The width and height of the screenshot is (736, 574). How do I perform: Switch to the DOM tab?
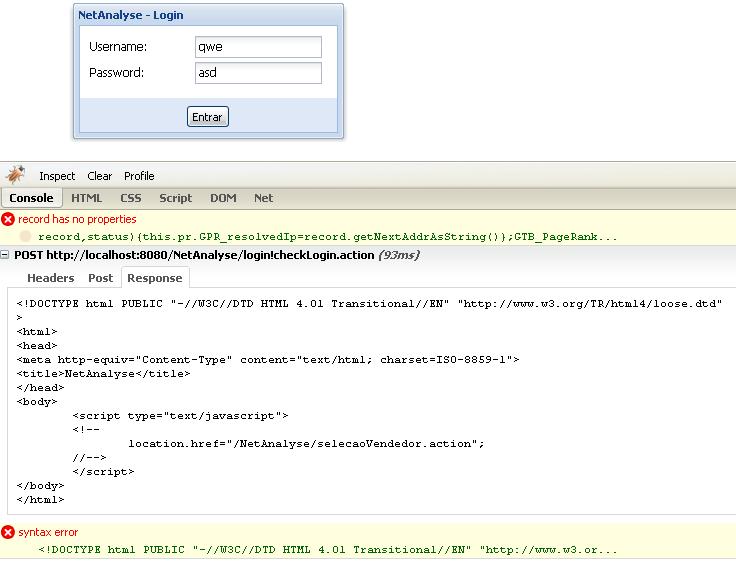pyautogui.click(x=223, y=198)
